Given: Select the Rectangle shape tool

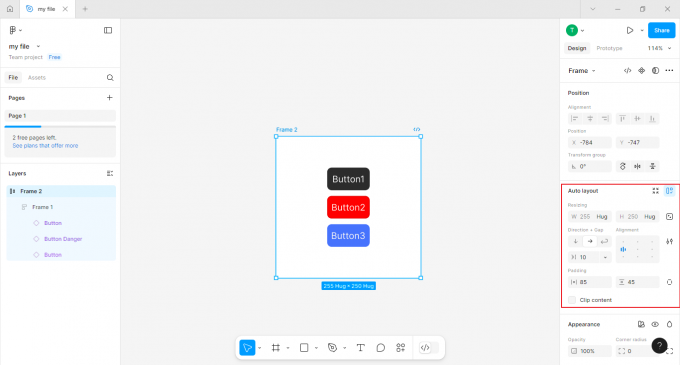Looking at the screenshot, I should [x=304, y=348].
